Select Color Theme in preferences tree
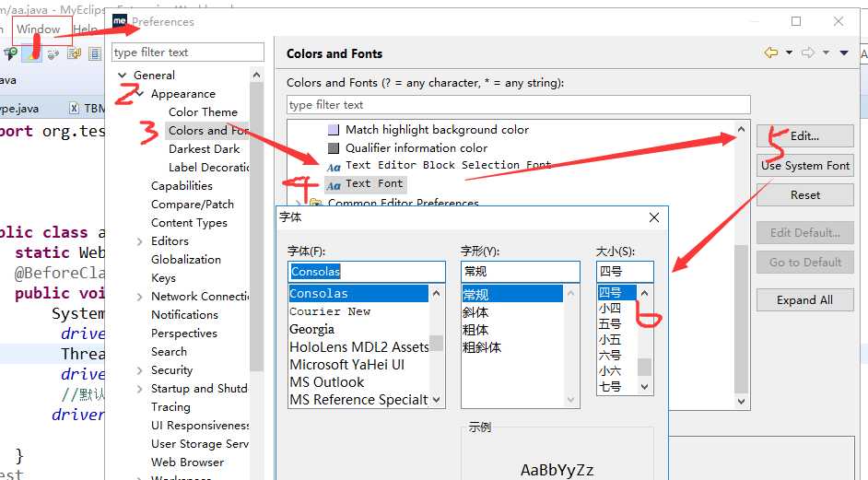The image size is (868, 480). coord(203,112)
